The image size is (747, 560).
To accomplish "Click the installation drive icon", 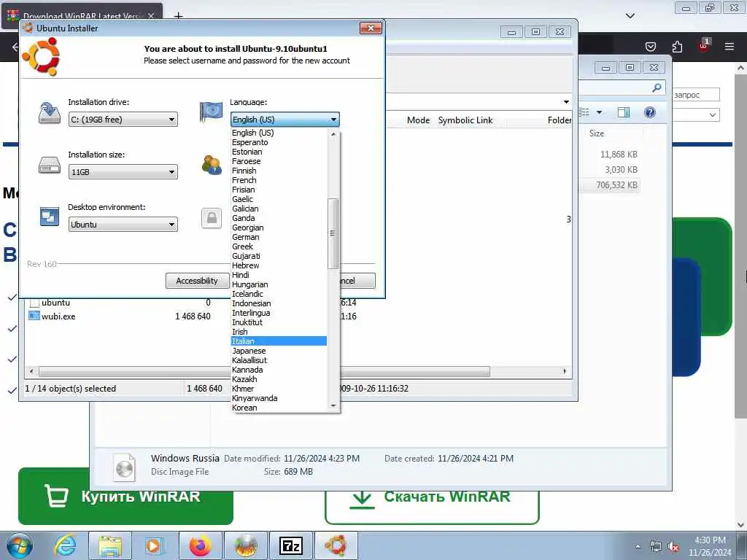I will (50, 113).
